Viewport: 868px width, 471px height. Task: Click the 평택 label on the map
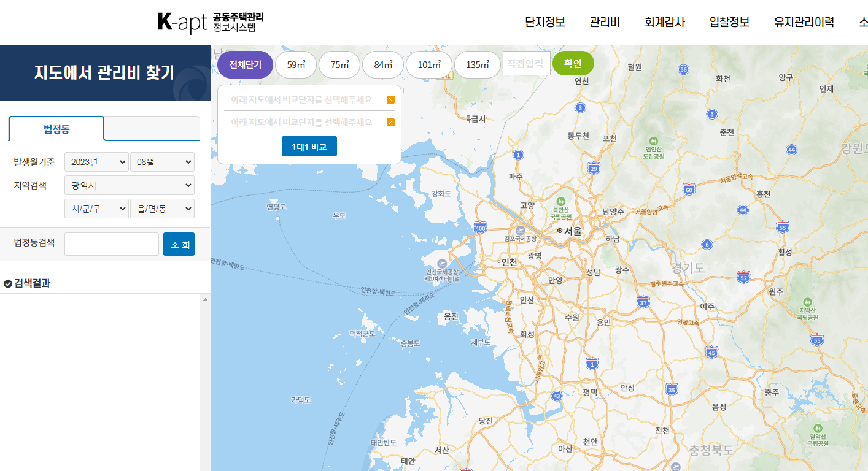click(590, 391)
